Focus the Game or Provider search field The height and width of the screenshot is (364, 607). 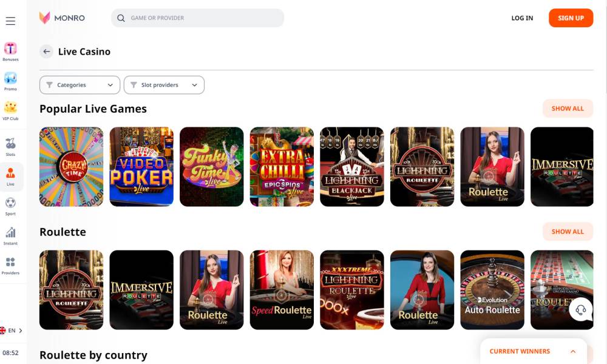click(197, 18)
